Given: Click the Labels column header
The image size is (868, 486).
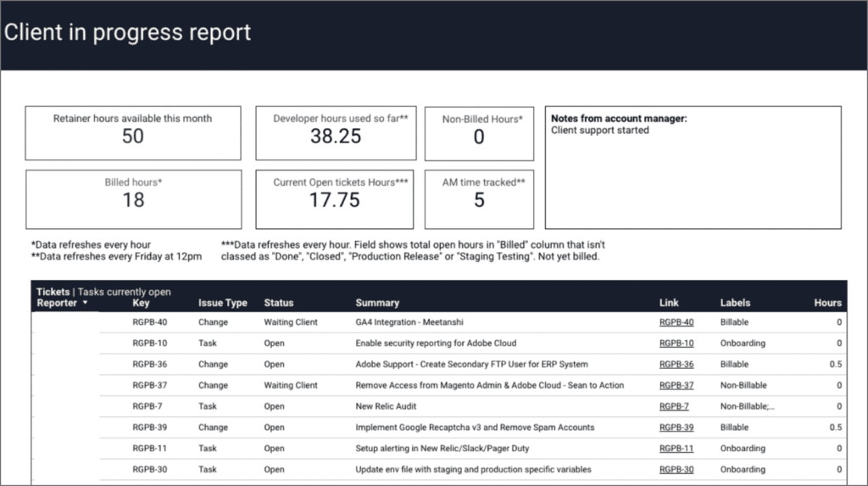Looking at the screenshot, I should tap(735, 303).
